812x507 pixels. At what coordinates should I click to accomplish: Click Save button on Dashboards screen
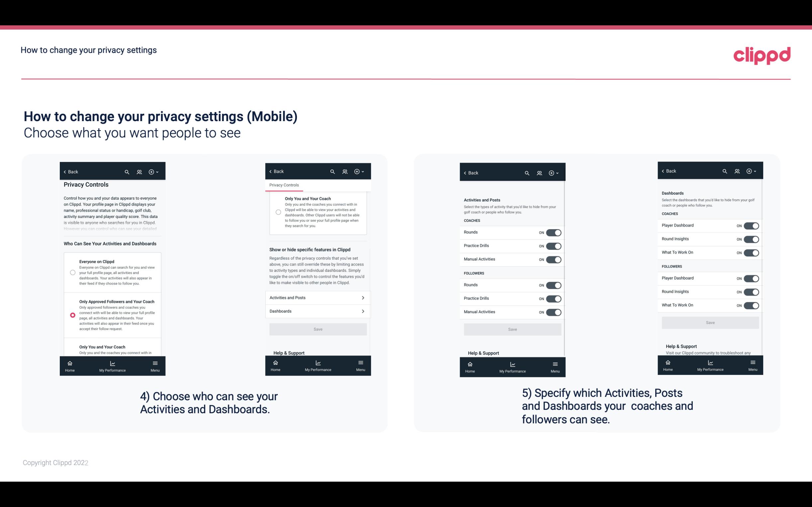pos(710,323)
